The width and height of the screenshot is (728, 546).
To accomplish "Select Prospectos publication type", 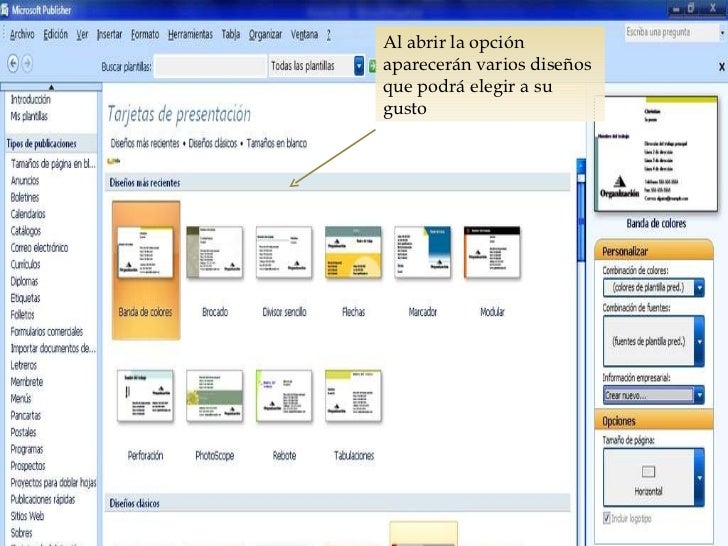I will pyautogui.click(x=28, y=466).
